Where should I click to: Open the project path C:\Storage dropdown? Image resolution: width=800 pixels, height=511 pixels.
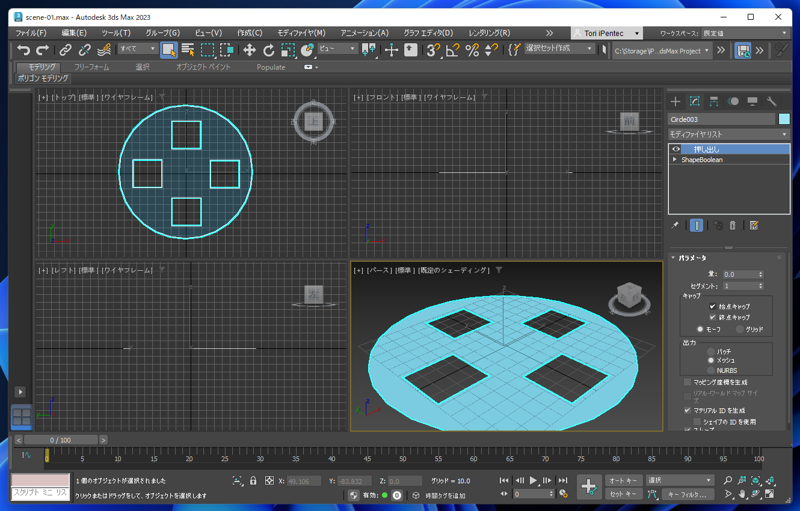662,50
